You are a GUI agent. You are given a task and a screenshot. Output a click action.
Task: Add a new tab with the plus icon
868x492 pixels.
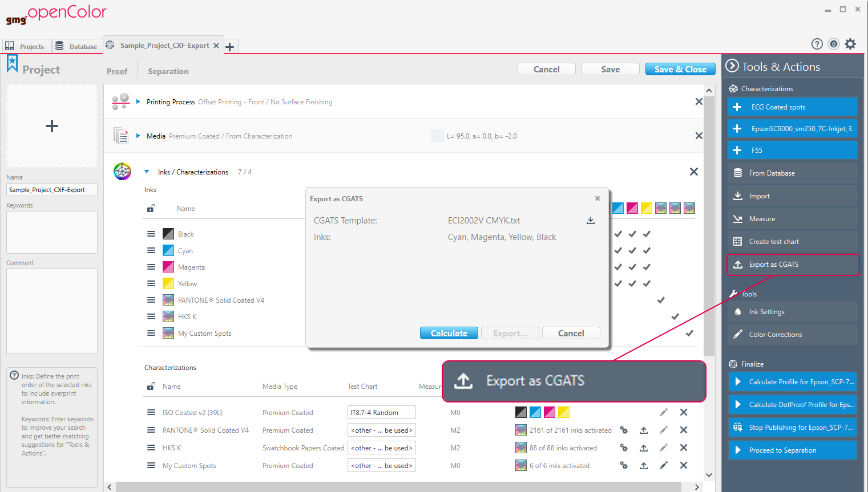(230, 47)
